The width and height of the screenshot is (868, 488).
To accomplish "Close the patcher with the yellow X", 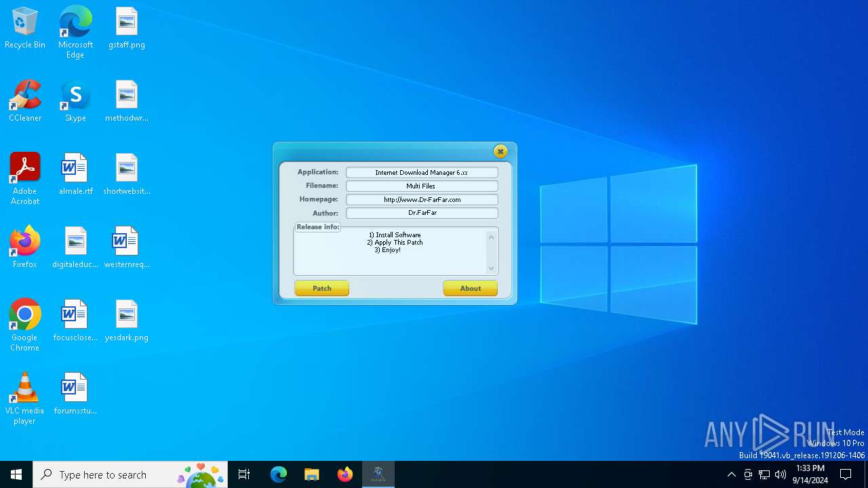I will click(500, 151).
